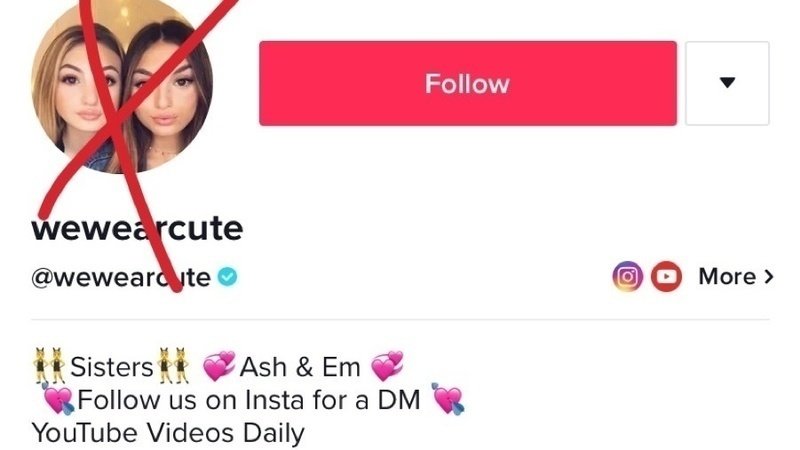Tap the @wewearcute handle

(x=121, y=278)
